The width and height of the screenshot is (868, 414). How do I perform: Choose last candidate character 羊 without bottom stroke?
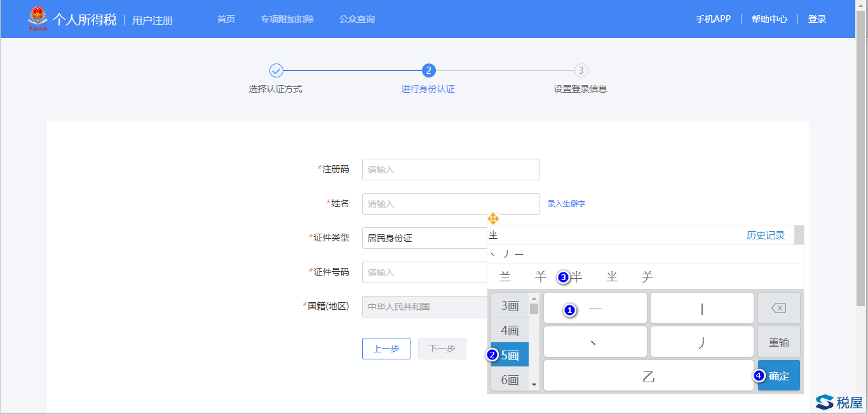point(648,277)
